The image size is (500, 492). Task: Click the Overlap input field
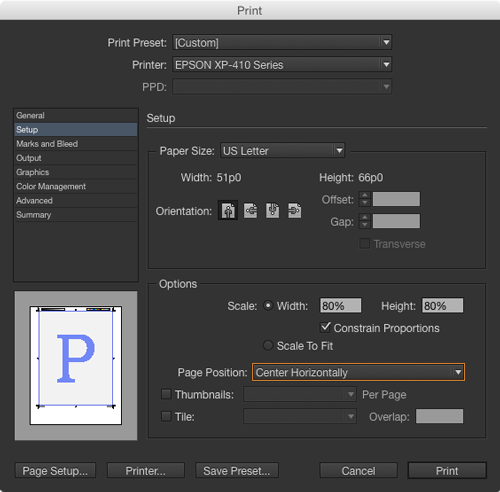pos(439,416)
